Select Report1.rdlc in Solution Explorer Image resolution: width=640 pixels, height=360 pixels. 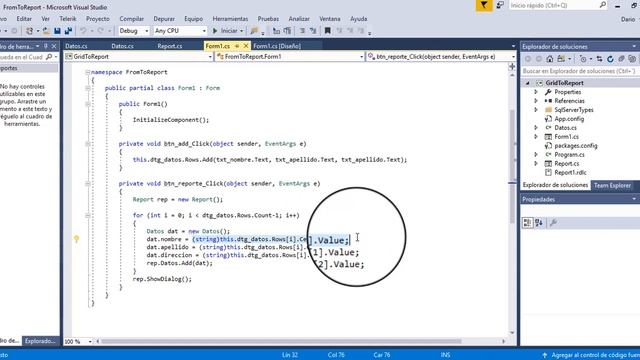570,173
